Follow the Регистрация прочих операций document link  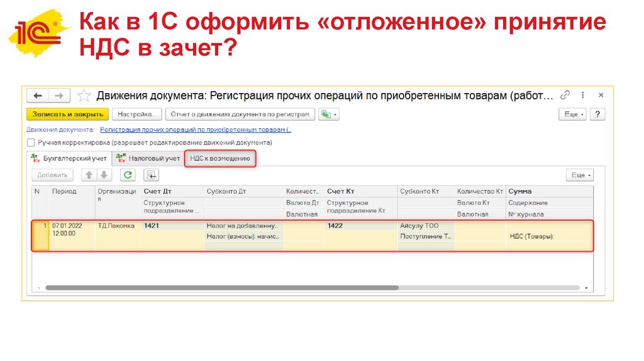(x=195, y=130)
